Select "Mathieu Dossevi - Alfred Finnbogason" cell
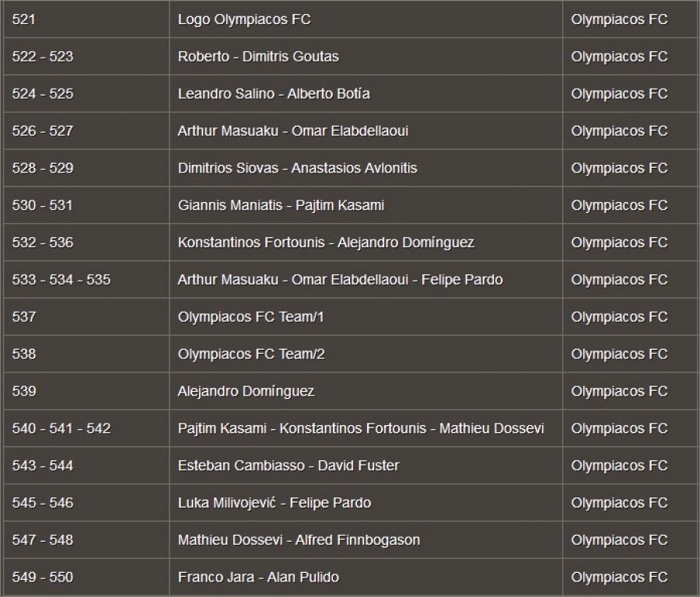The height and width of the screenshot is (597, 700). [x=299, y=540]
